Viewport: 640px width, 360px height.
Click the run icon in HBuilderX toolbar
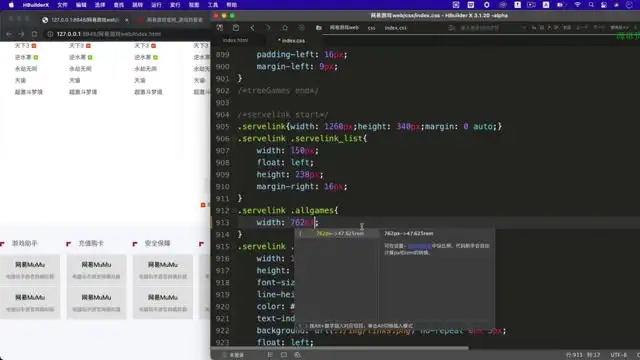(301, 28)
